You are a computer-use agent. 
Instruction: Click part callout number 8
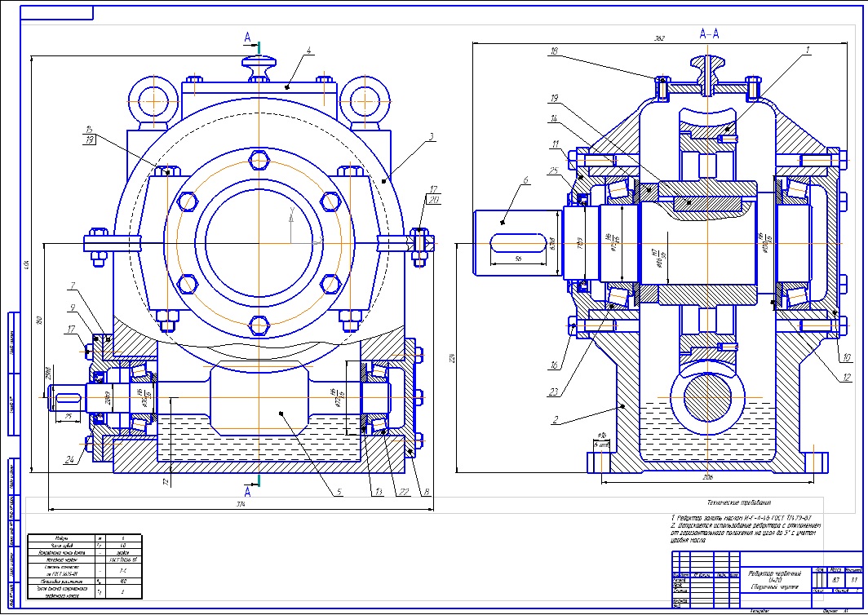pos(427,492)
